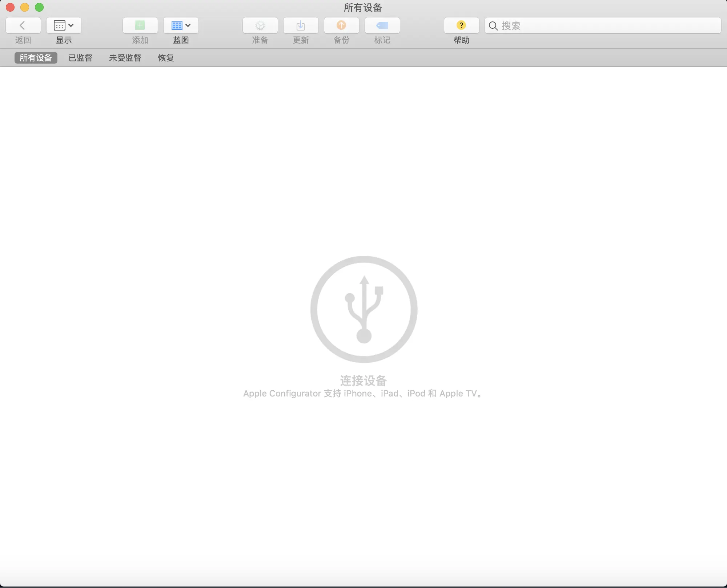The image size is (727, 588).
Task: Click the green Add (添加) plus icon
Action: click(x=140, y=25)
